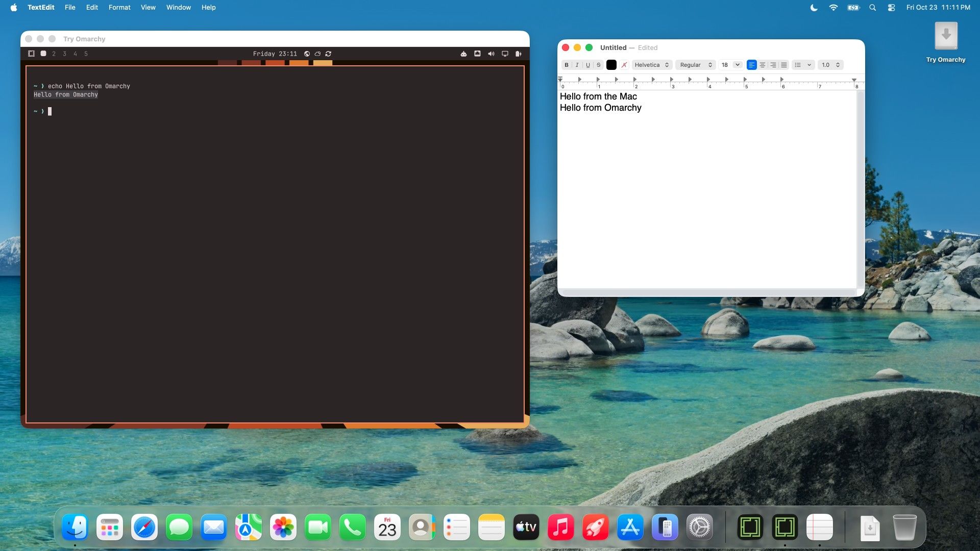Open System Settings from the Dock
Image resolution: width=980 pixels, height=551 pixels.
(x=700, y=527)
